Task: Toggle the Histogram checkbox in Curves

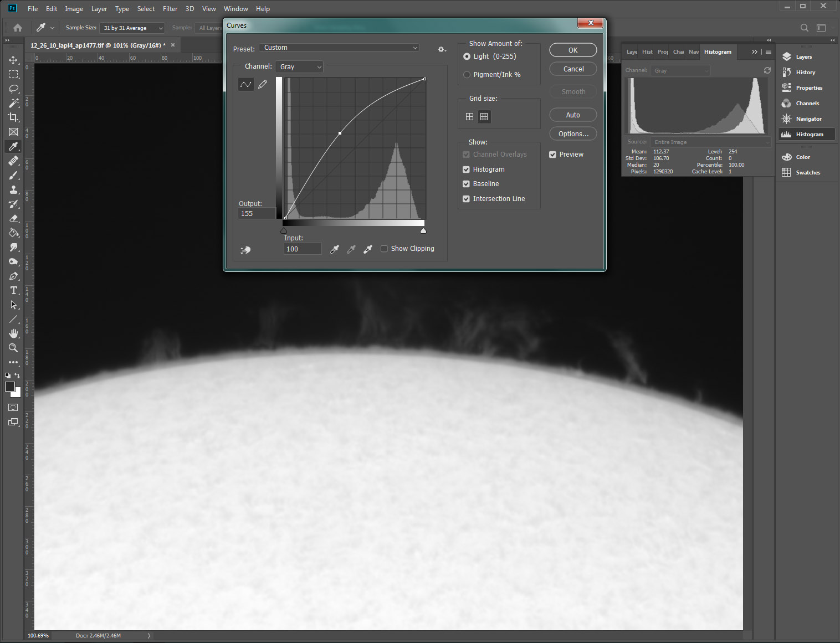Action: [466, 169]
